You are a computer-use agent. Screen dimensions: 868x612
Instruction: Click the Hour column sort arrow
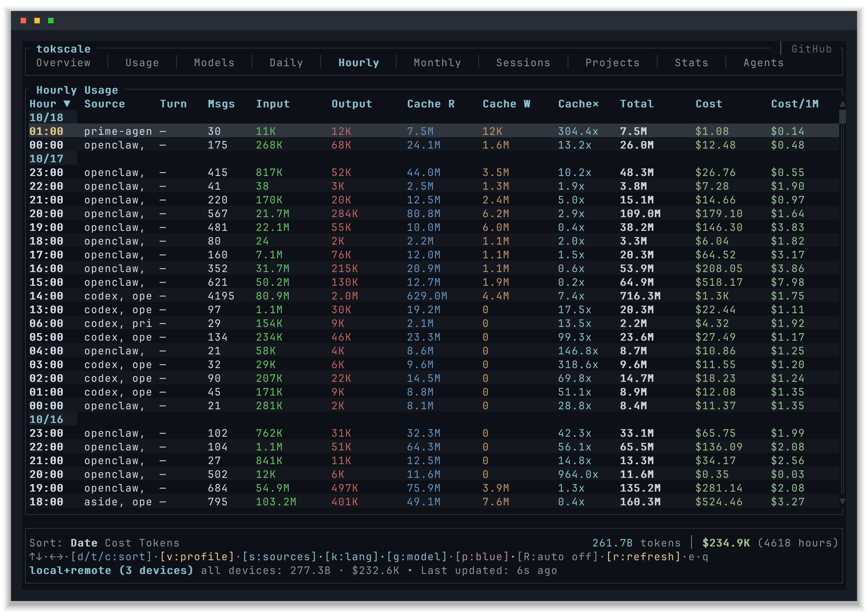click(67, 104)
